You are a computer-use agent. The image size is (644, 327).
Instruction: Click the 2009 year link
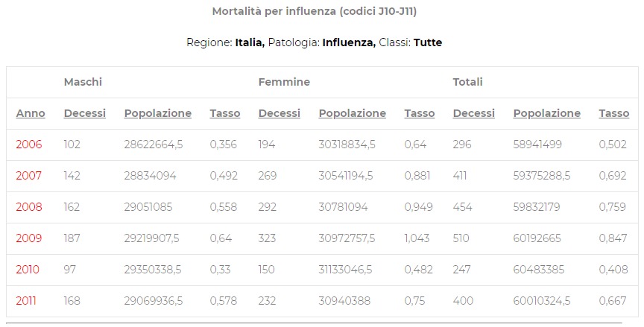(29, 238)
